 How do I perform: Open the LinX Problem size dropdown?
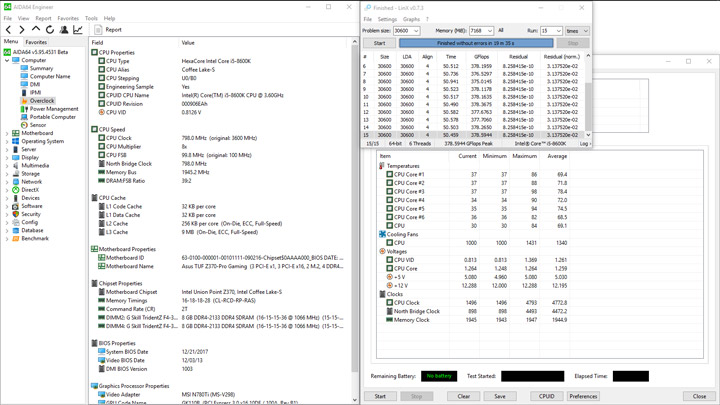pos(416,31)
